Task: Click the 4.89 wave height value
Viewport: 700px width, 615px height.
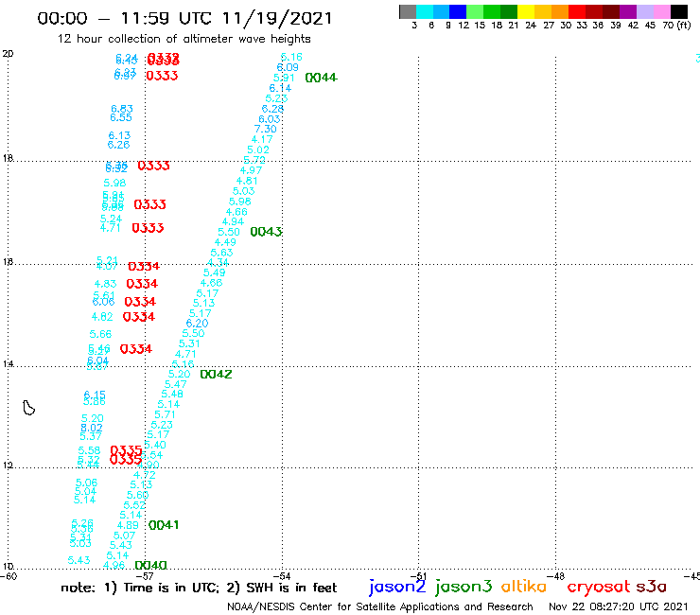Action: coord(128,526)
